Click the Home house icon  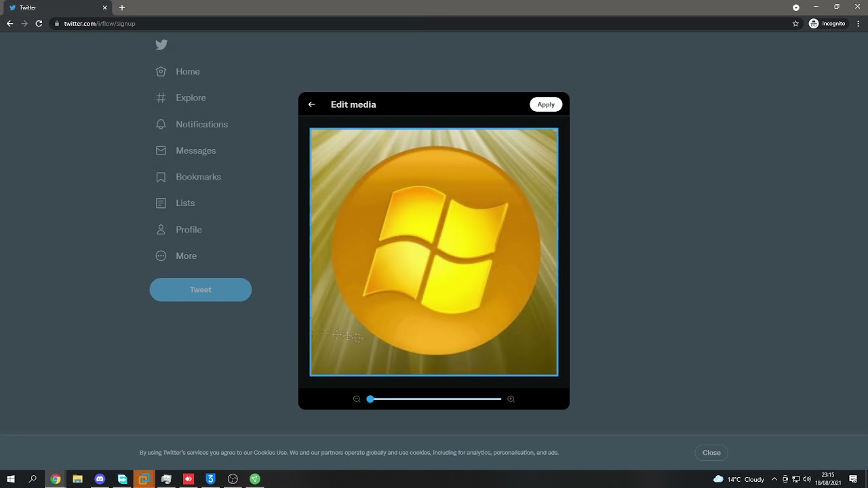pos(161,71)
